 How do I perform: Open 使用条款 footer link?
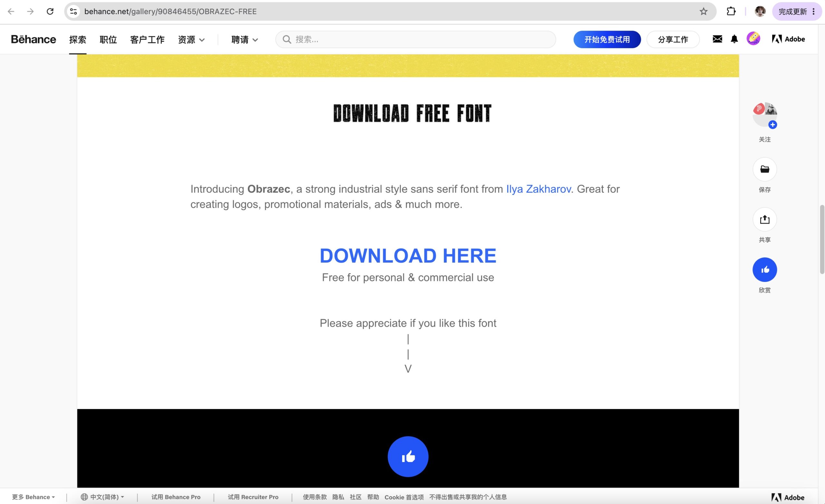pos(315,497)
